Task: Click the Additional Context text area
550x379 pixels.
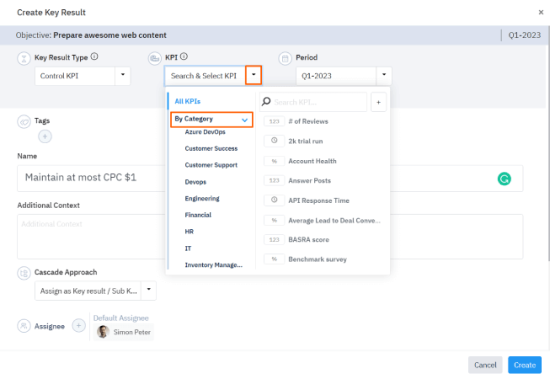Action: pos(270,237)
